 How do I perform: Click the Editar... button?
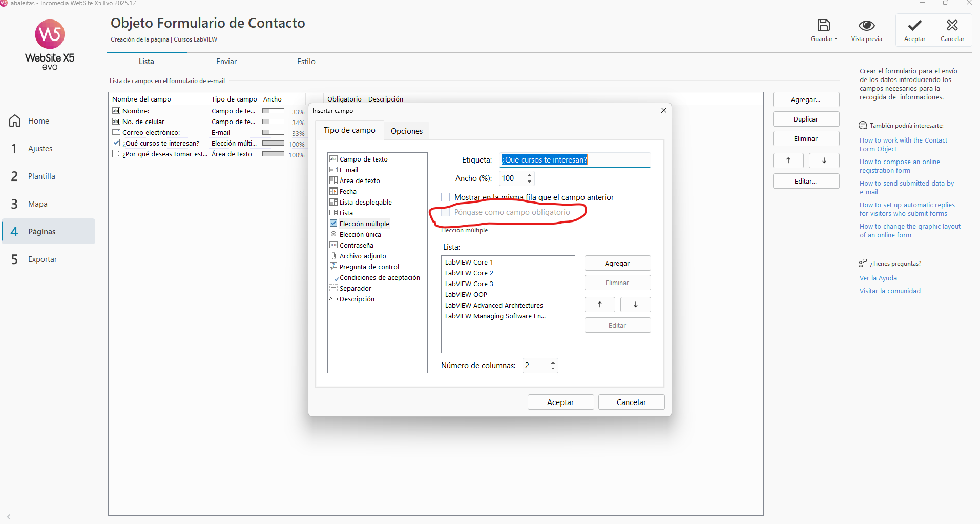(x=806, y=182)
